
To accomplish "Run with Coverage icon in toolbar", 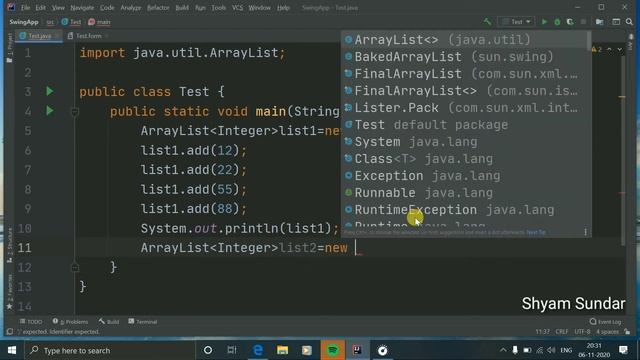I will (570, 22).
